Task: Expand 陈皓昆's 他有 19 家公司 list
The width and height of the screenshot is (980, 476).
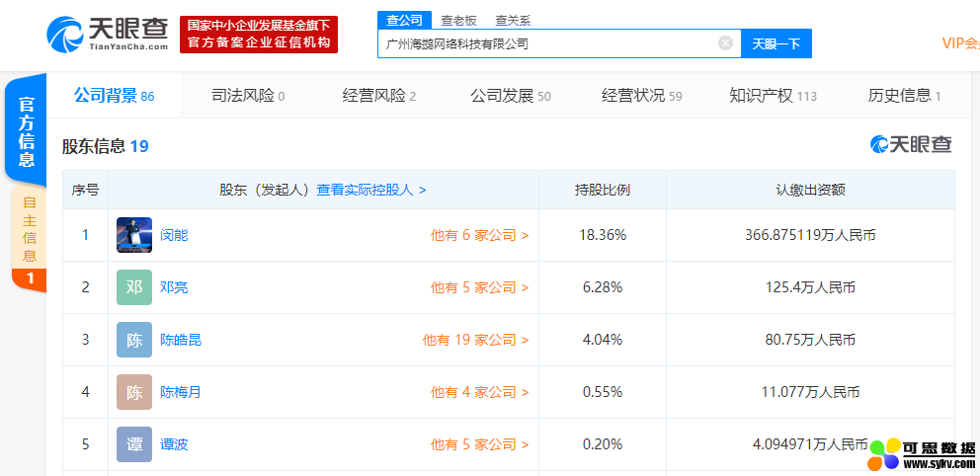Action: [x=475, y=340]
